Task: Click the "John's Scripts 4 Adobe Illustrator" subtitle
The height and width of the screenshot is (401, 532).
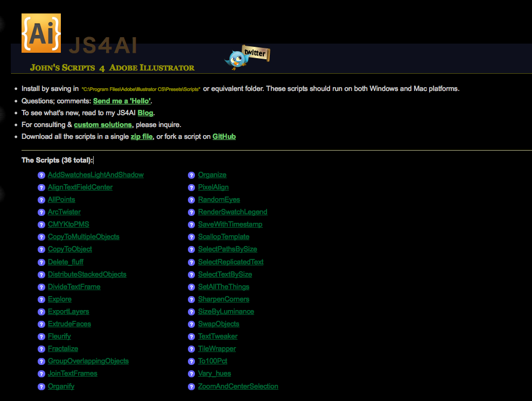Action: coord(112,67)
